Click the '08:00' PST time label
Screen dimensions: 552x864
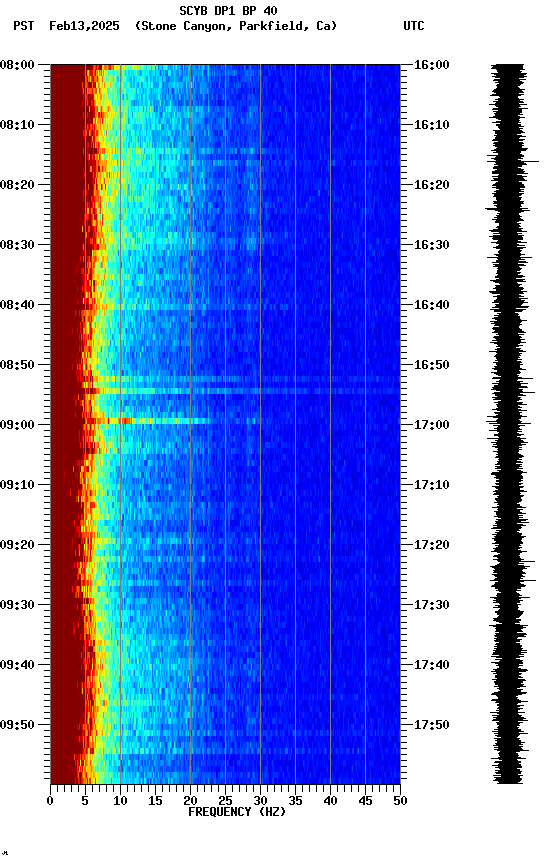[x=17, y=65]
